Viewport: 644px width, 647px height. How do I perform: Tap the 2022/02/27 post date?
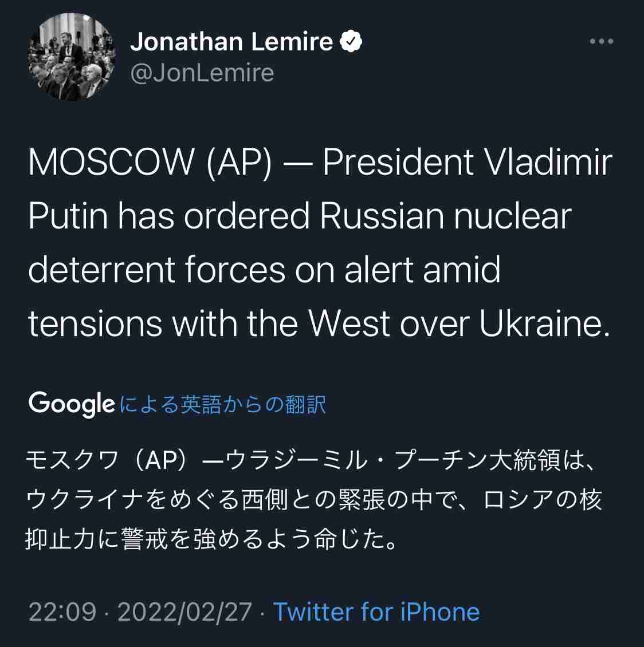[184, 612]
